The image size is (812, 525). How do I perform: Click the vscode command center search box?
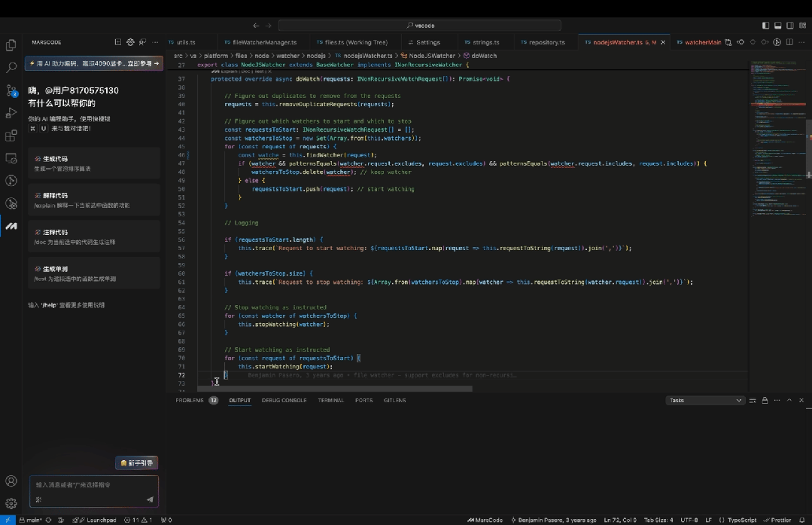(x=419, y=26)
